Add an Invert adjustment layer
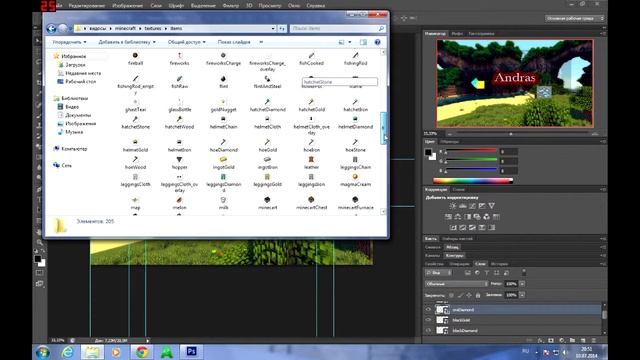640x360 pixels. pos(453,227)
